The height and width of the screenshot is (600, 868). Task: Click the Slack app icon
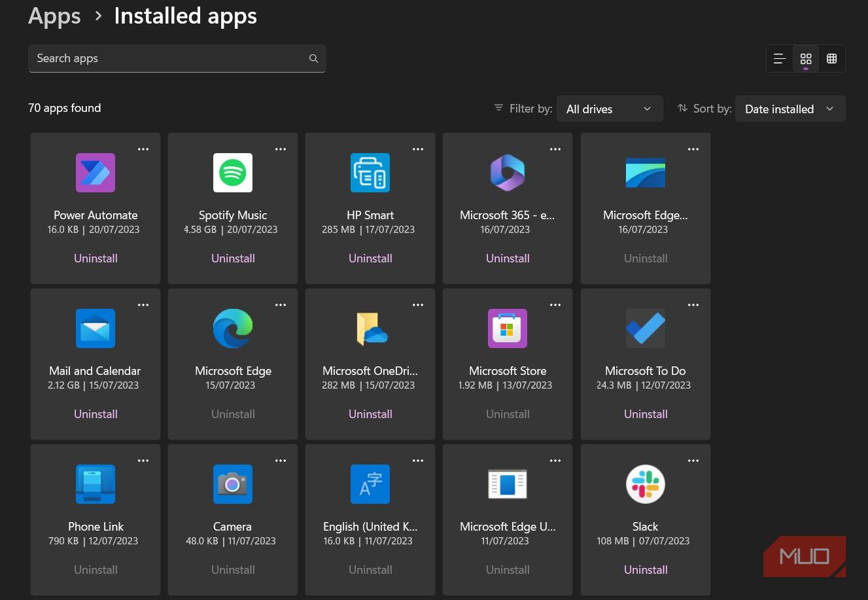pos(645,484)
